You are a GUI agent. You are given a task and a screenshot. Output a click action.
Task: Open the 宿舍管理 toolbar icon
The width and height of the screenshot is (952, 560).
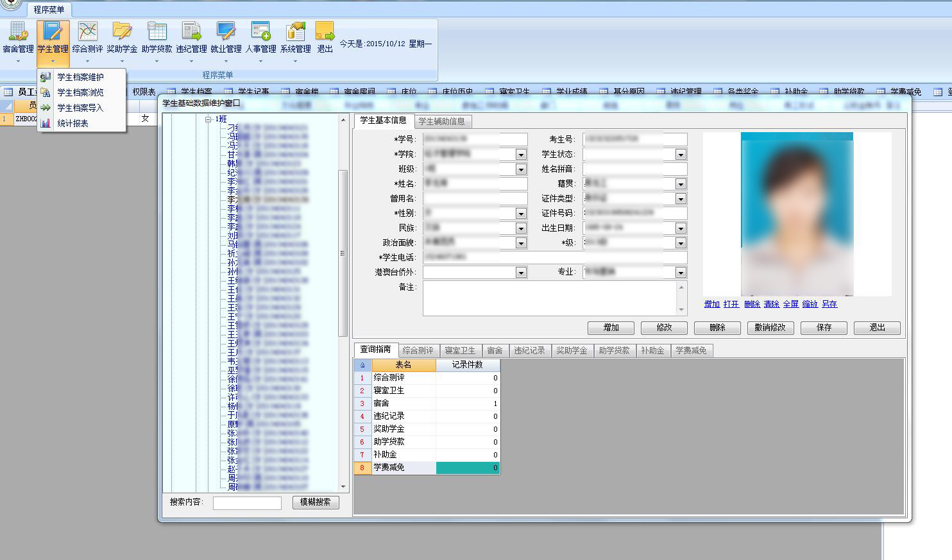coord(18,32)
